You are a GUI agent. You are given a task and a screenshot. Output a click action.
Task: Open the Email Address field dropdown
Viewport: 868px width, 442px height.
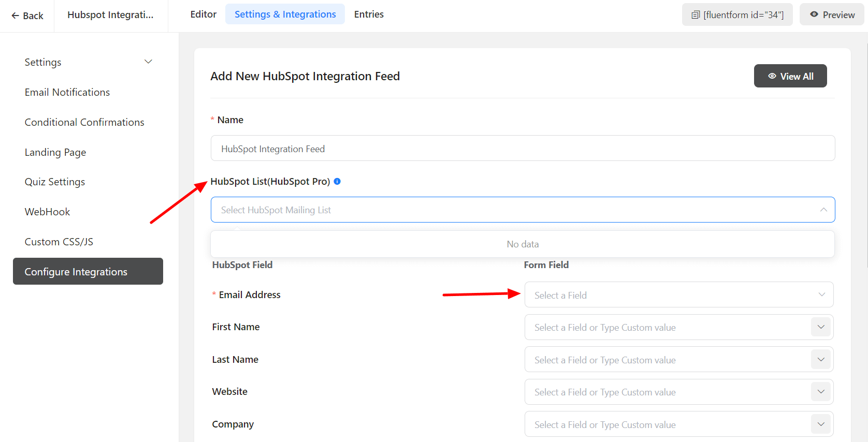click(x=678, y=295)
